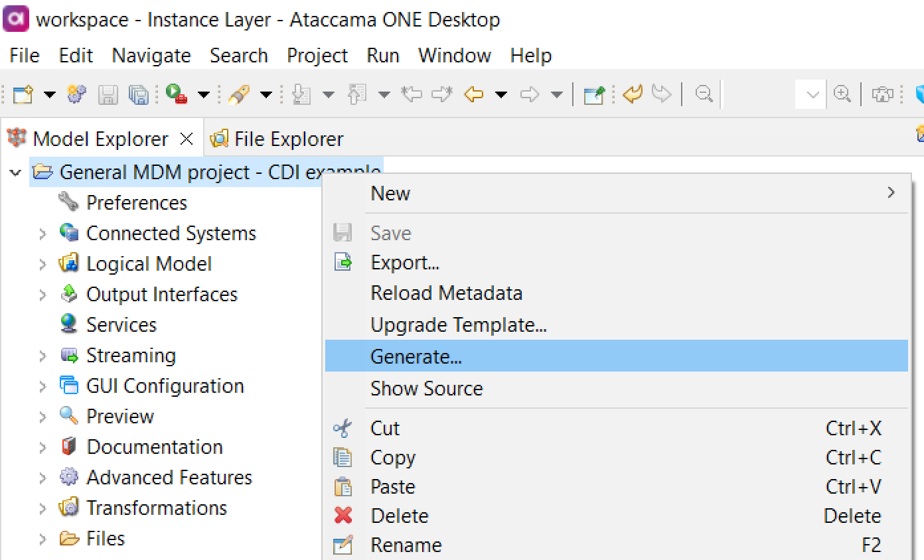Expand the Logical Model node
Viewport: 924px width, 560px height.
[x=42, y=264]
